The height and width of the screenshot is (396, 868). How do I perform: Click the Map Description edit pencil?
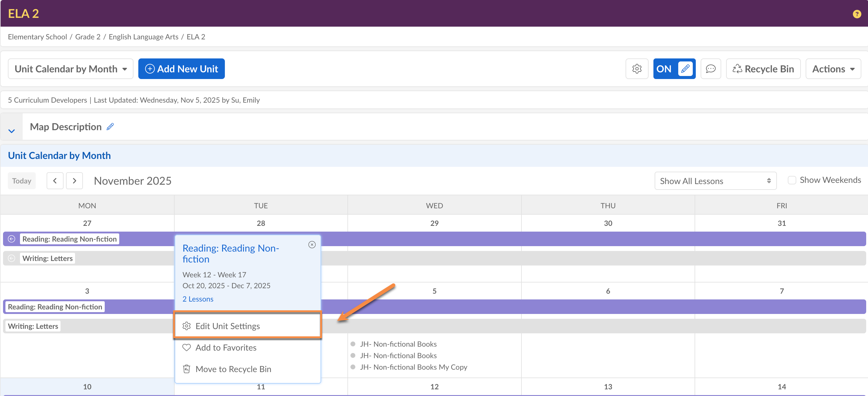click(110, 127)
